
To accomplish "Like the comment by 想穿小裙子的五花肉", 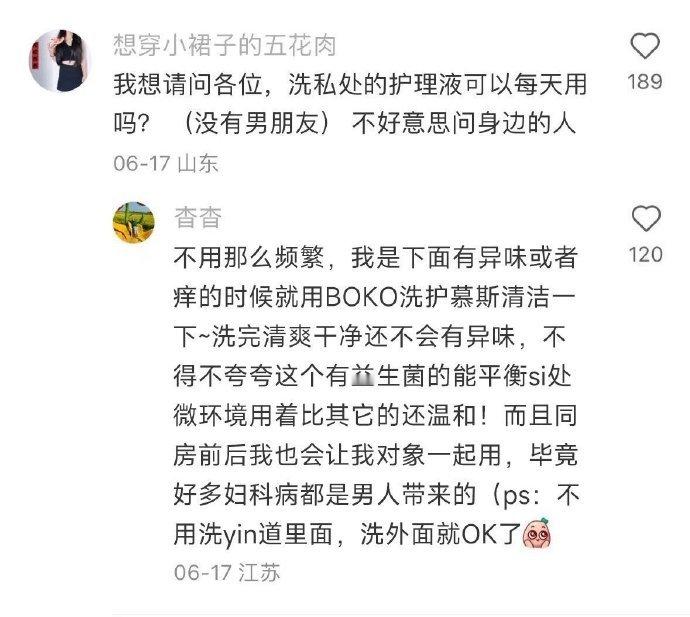I will pos(645,46).
